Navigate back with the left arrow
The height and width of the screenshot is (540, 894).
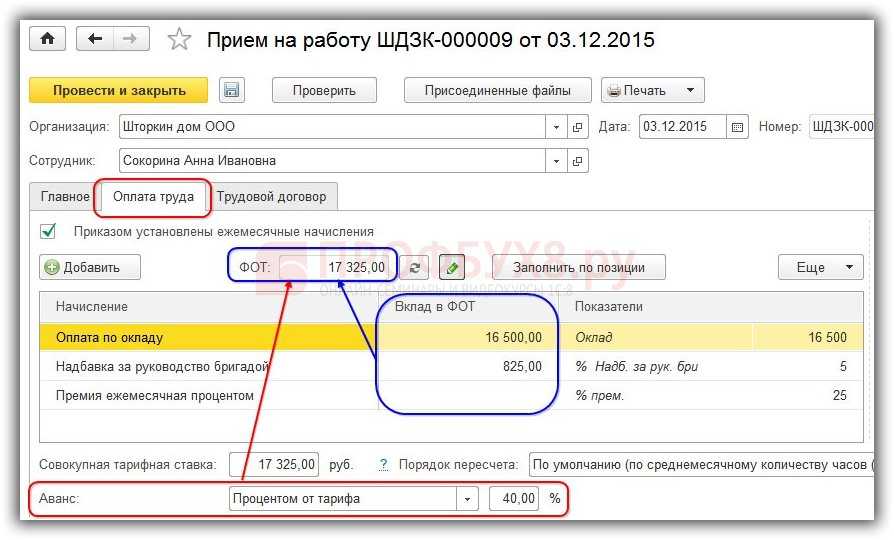(95, 39)
